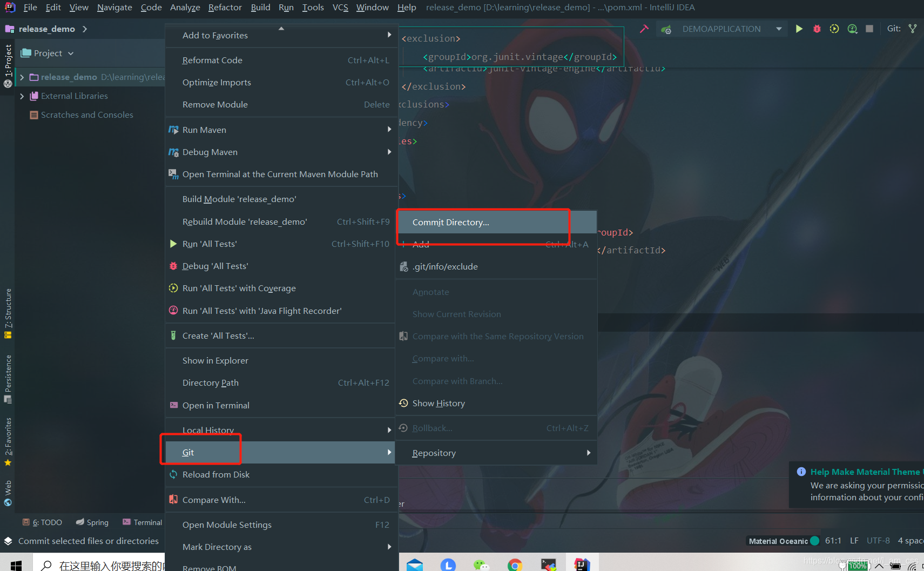The image size is (924, 571).
Task: Open WeChat from the taskbar
Action: pyautogui.click(x=481, y=565)
